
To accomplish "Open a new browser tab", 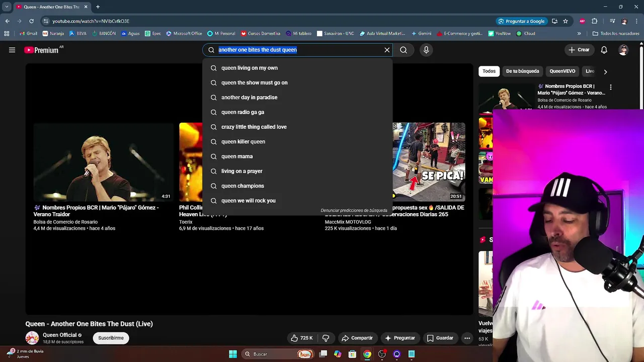I will click(x=98, y=7).
